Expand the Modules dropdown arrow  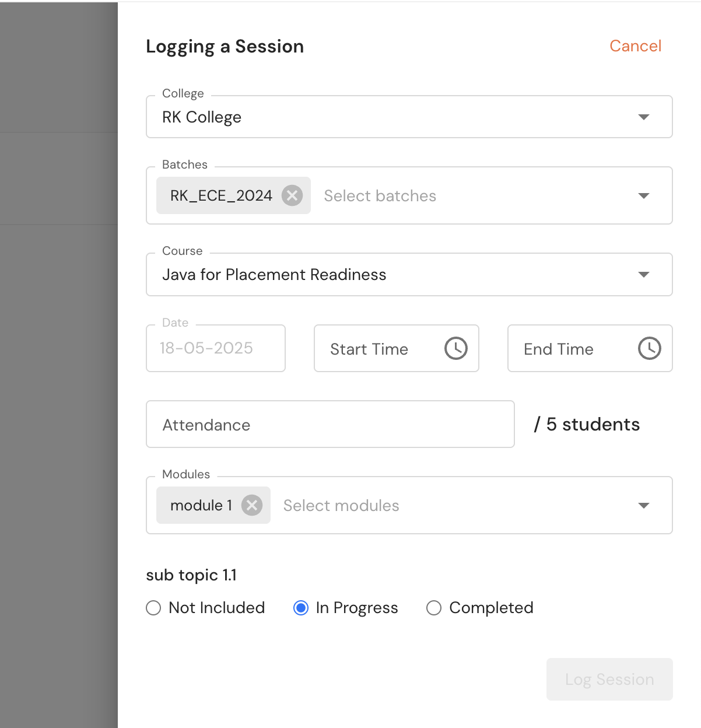click(644, 506)
